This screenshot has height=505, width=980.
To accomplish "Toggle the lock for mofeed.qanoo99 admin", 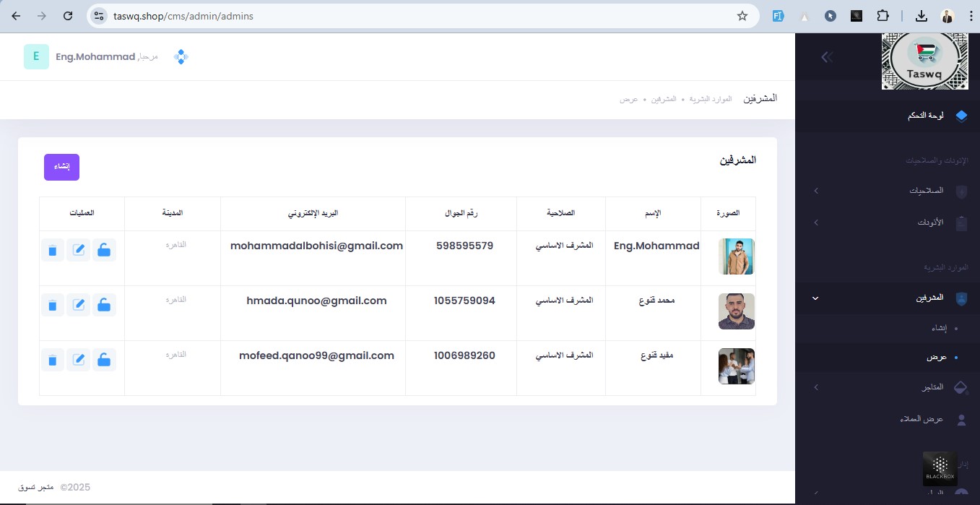I will pyautogui.click(x=104, y=360).
